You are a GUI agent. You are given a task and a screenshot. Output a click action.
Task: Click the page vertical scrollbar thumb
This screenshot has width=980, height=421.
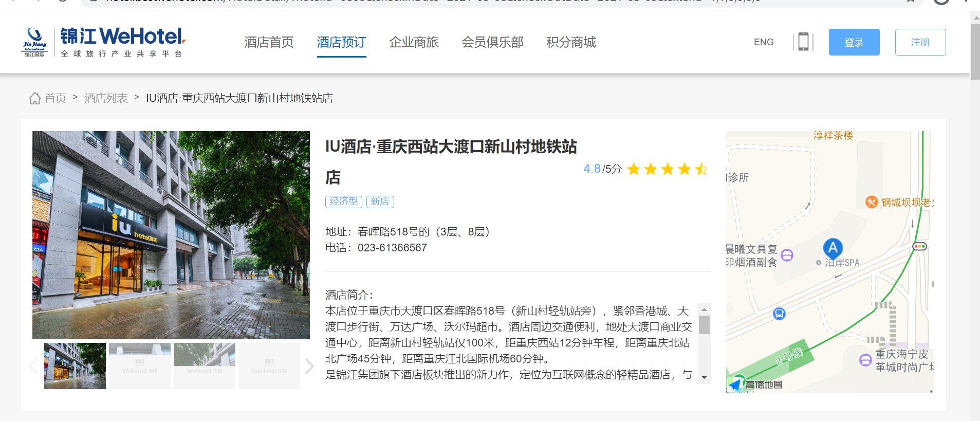[975, 51]
